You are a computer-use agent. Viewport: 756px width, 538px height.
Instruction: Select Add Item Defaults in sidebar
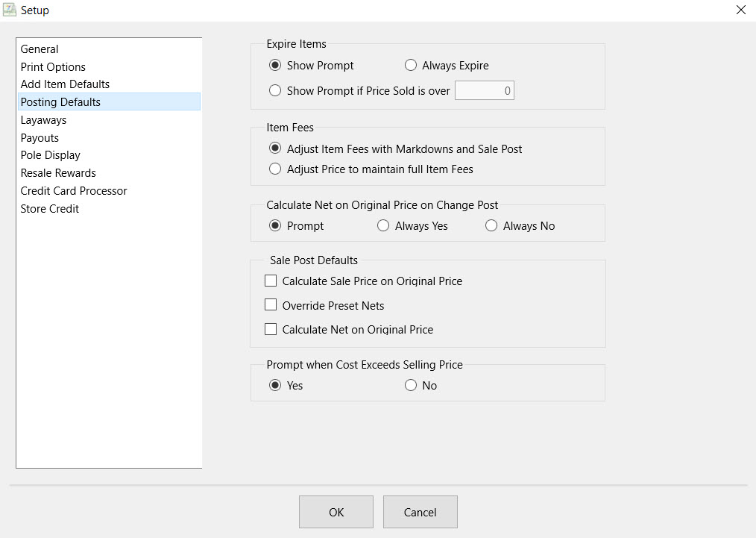tap(65, 84)
